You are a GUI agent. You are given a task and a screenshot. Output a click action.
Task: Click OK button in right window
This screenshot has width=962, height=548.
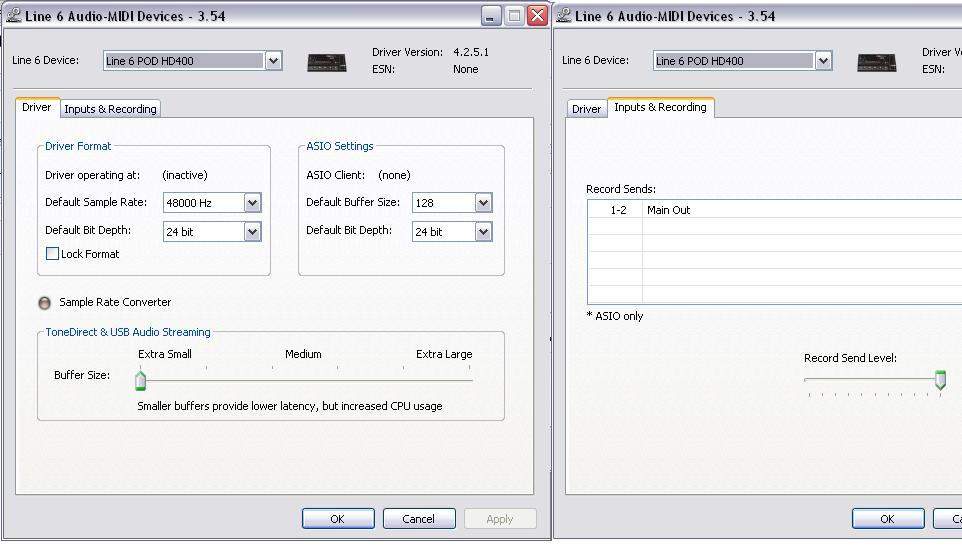887,519
